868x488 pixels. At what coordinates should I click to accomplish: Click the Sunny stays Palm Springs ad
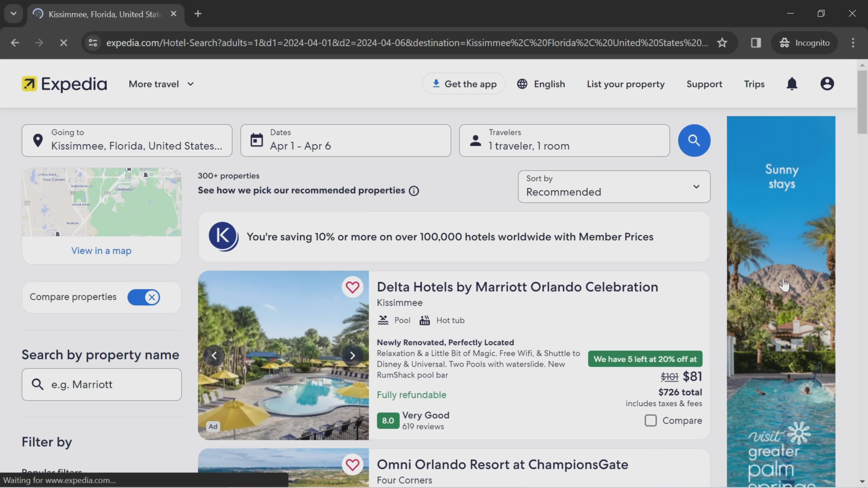(781, 302)
